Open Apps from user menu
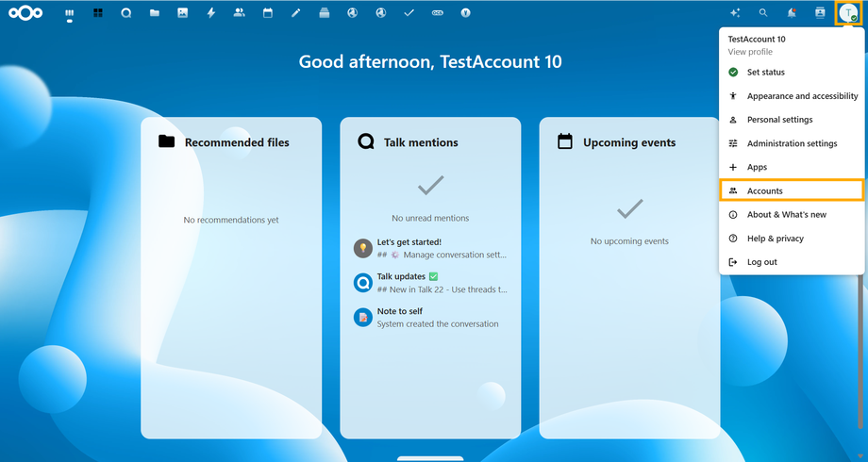 (x=792, y=167)
